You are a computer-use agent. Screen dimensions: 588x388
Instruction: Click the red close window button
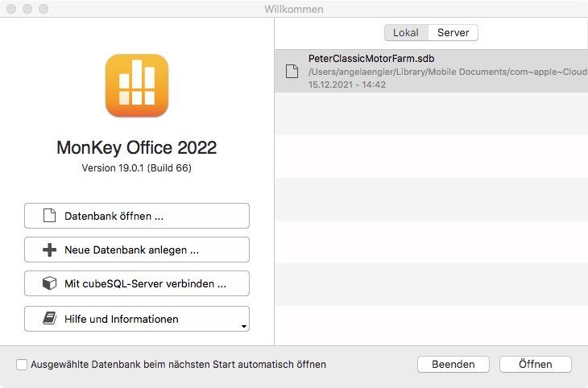click(x=12, y=9)
